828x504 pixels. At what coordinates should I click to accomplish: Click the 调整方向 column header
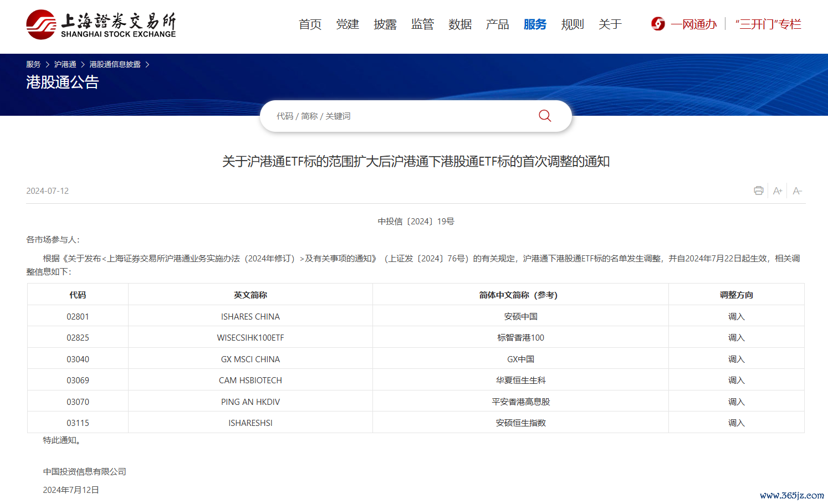tap(737, 295)
